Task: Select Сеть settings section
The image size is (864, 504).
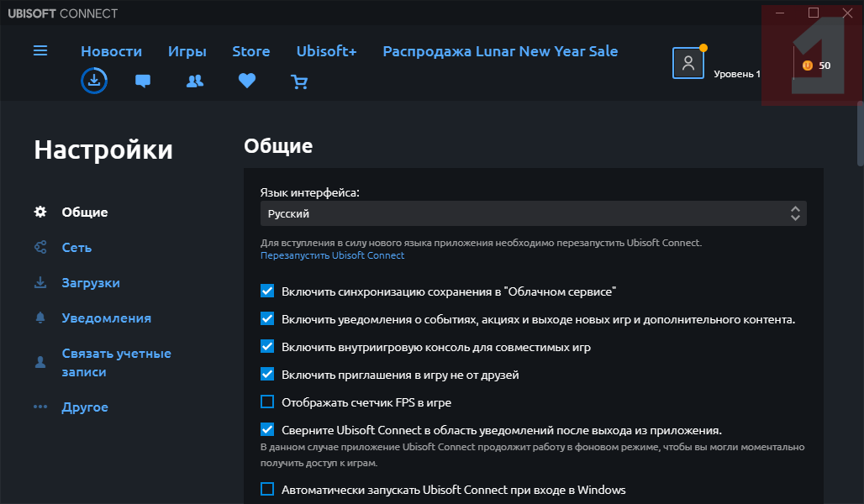Action: click(x=76, y=247)
